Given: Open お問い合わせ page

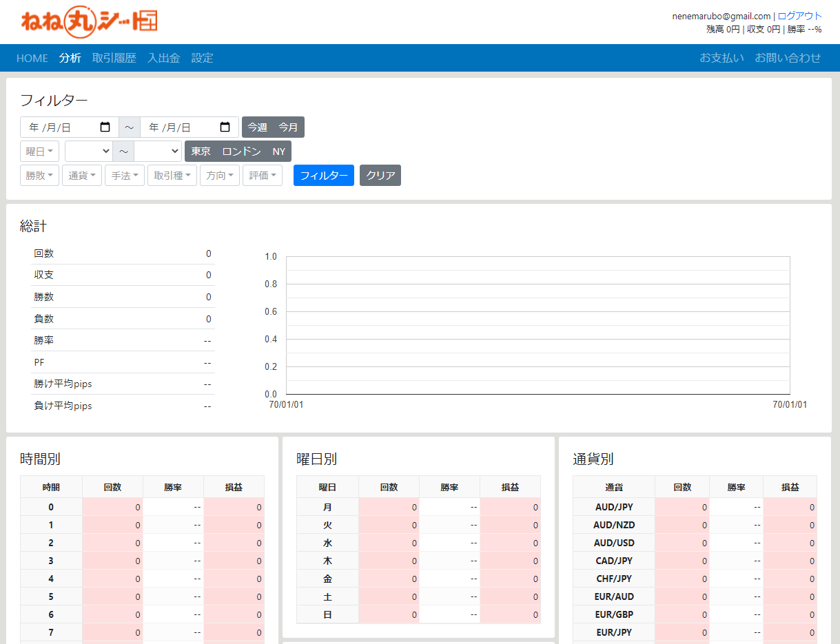Looking at the screenshot, I should tap(788, 58).
